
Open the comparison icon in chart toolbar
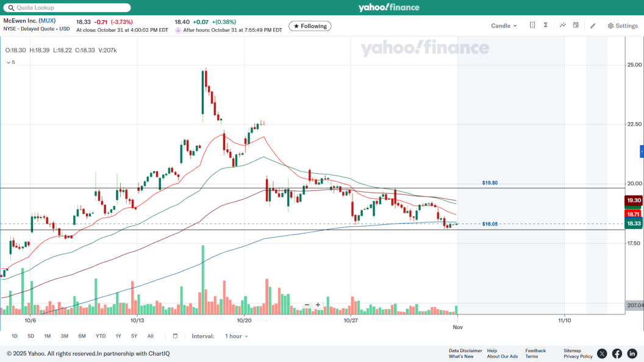click(x=532, y=26)
